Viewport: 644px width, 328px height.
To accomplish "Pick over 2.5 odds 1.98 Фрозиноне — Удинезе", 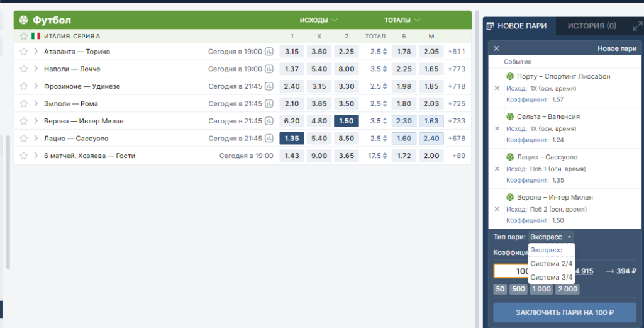I will pos(404,86).
